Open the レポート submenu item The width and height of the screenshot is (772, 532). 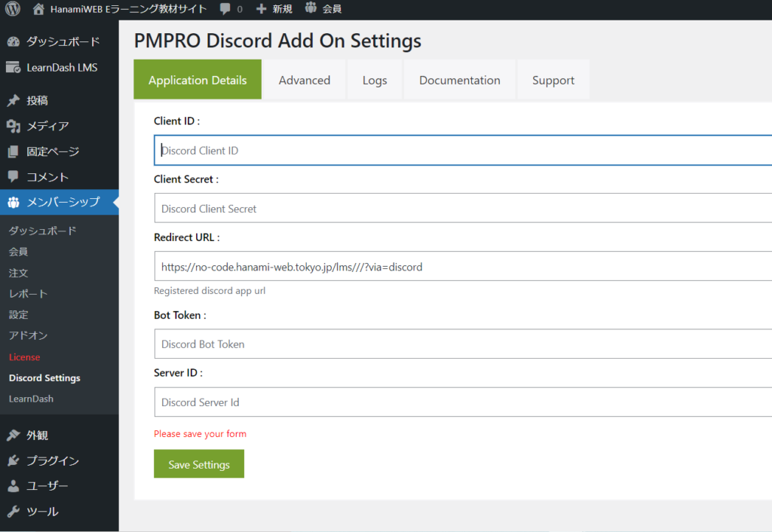pyautogui.click(x=28, y=294)
